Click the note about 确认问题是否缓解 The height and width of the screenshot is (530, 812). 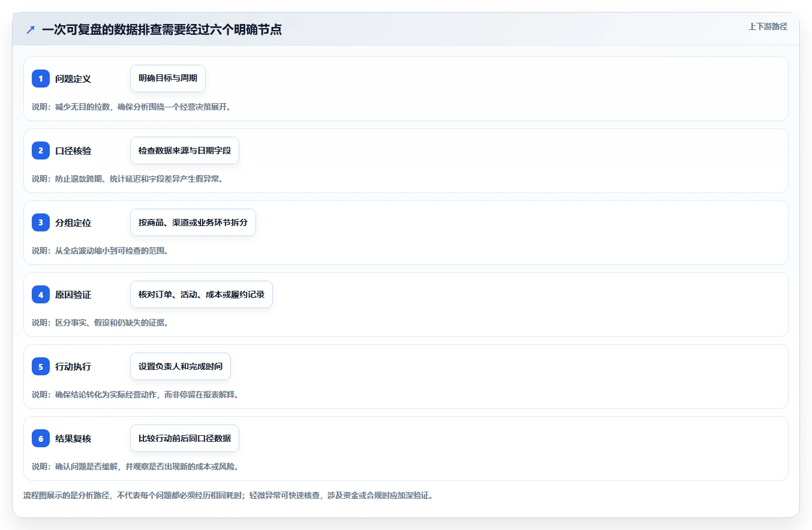point(136,466)
